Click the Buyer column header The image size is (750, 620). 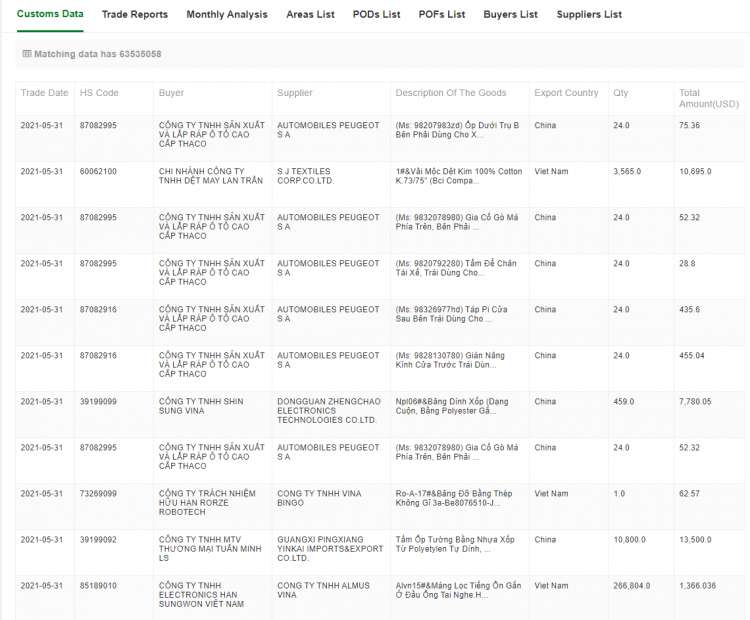click(x=171, y=93)
